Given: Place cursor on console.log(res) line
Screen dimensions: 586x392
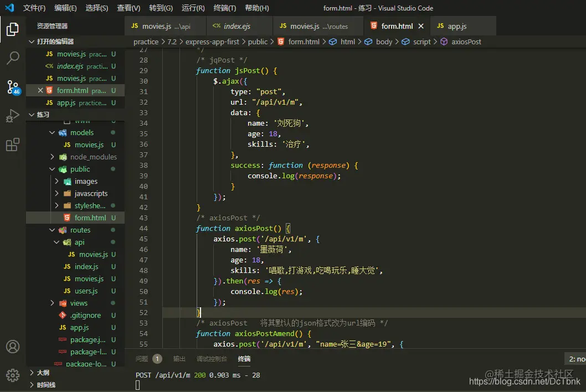Looking at the screenshot, I should tap(266, 291).
